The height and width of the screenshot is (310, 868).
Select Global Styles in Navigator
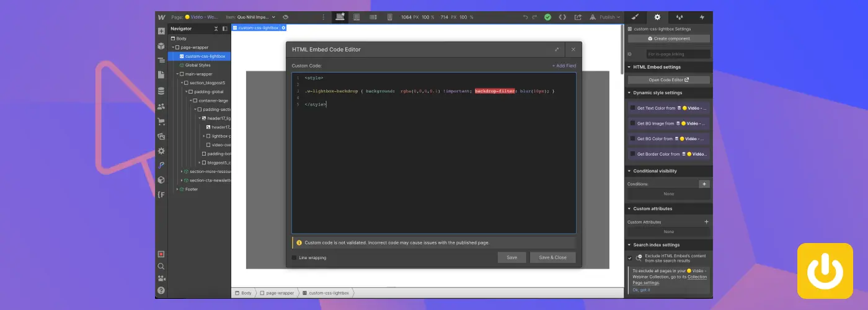tap(198, 65)
